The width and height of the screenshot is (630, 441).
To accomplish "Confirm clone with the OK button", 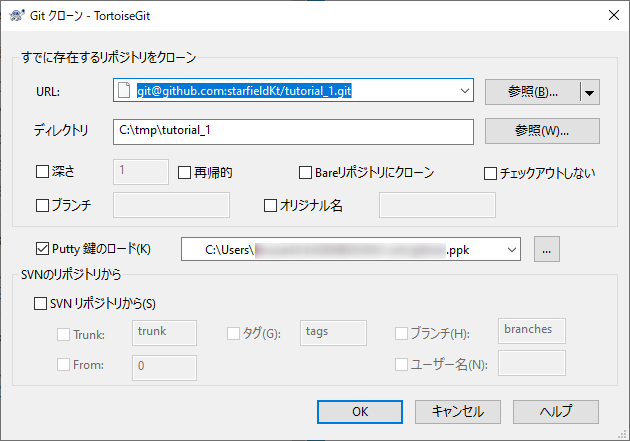I will coord(360,412).
